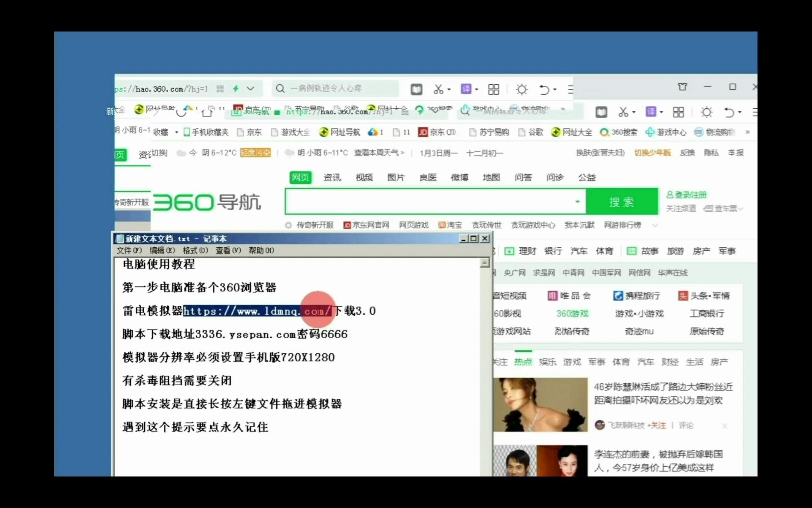Open the Notepad 格式(O) menu
812x508 pixels.
(195, 250)
